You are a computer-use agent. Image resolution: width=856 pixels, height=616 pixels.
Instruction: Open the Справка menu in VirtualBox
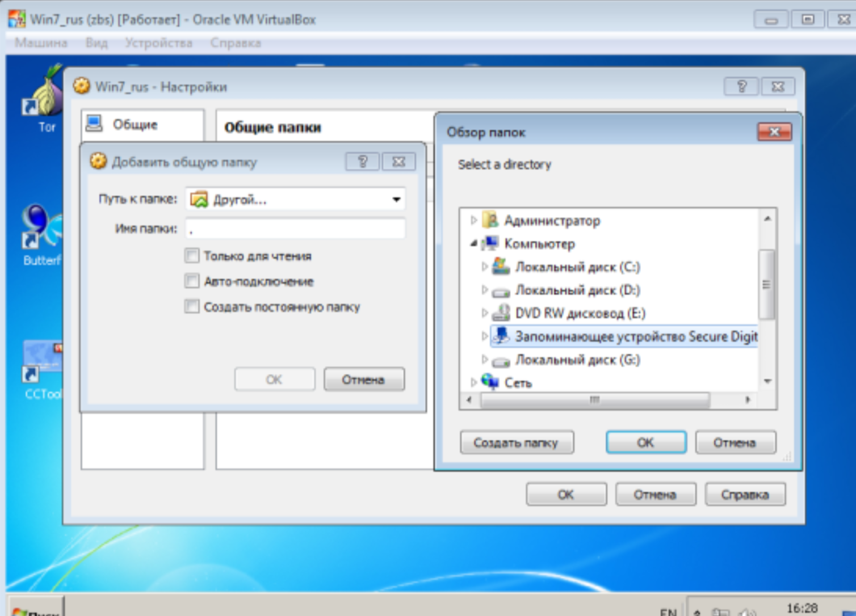pos(236,43)
